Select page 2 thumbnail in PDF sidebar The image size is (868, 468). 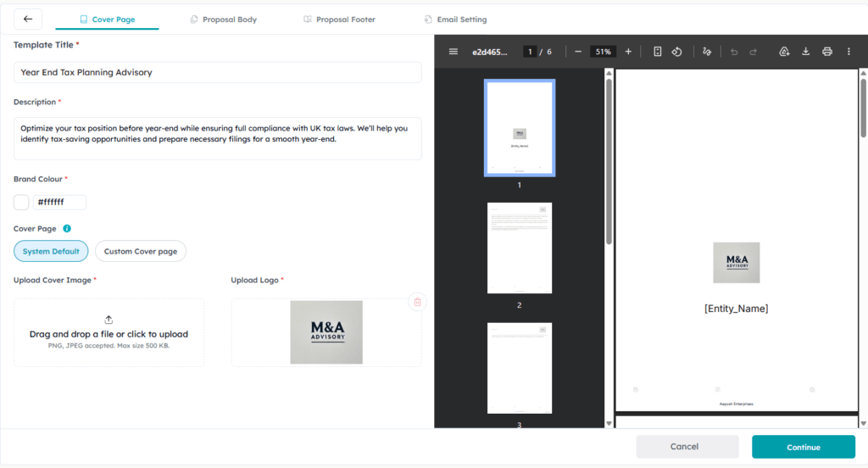click(520, 248)
